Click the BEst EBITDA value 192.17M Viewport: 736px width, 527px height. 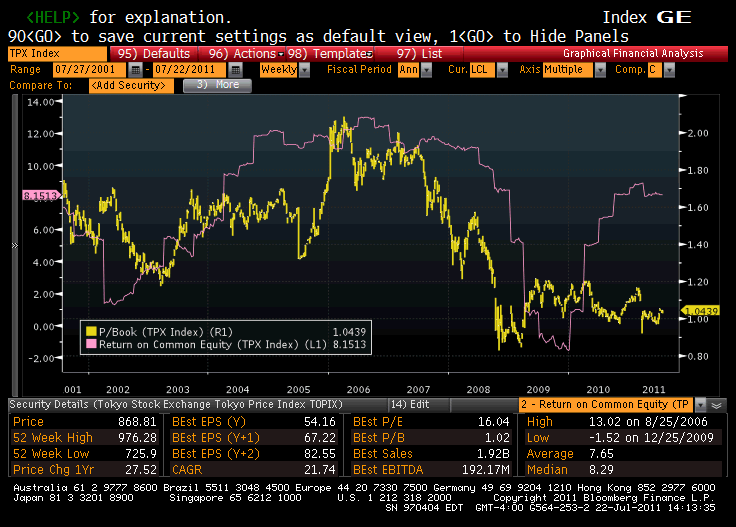pyautogui.click(x=486, y=470)
